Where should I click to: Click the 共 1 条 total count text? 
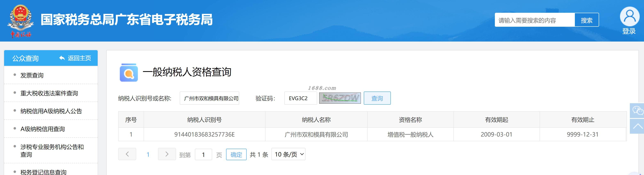259,154
